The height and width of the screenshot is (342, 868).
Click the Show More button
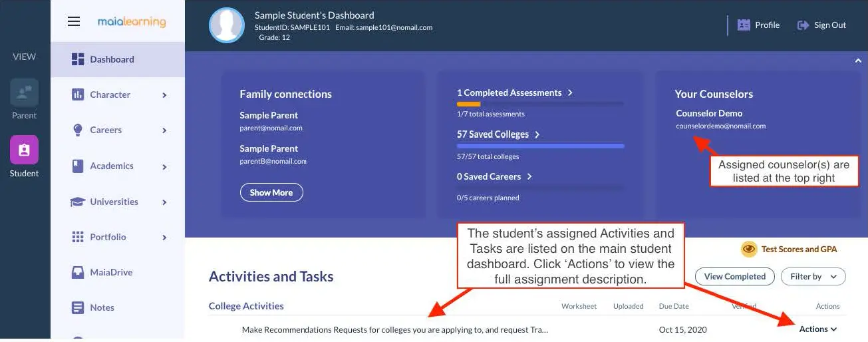tap(271, 192)
